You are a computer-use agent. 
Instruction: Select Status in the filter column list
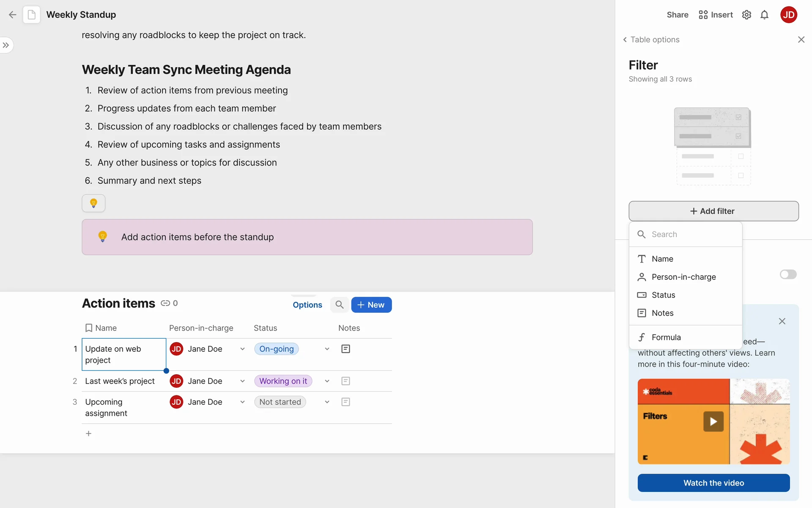coord(663,295)
